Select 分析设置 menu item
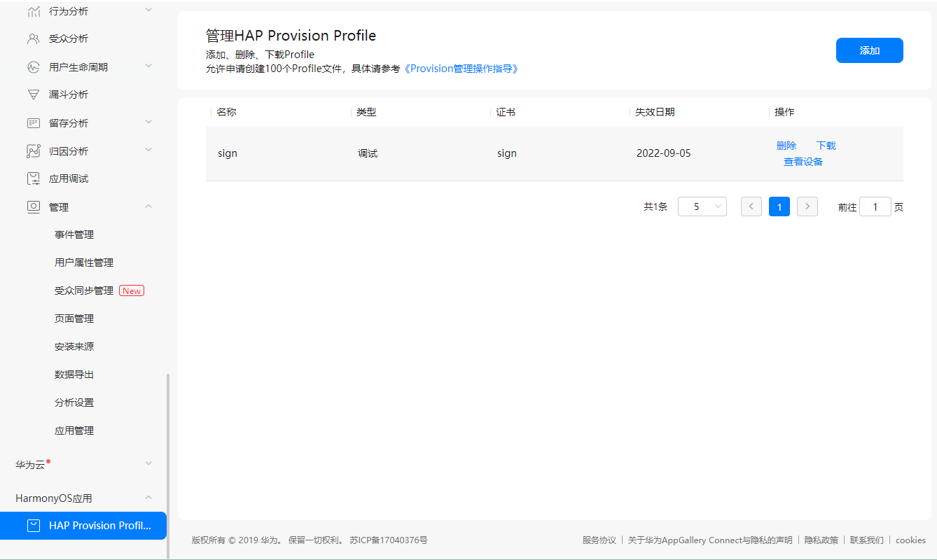 [x=74, y=403]
